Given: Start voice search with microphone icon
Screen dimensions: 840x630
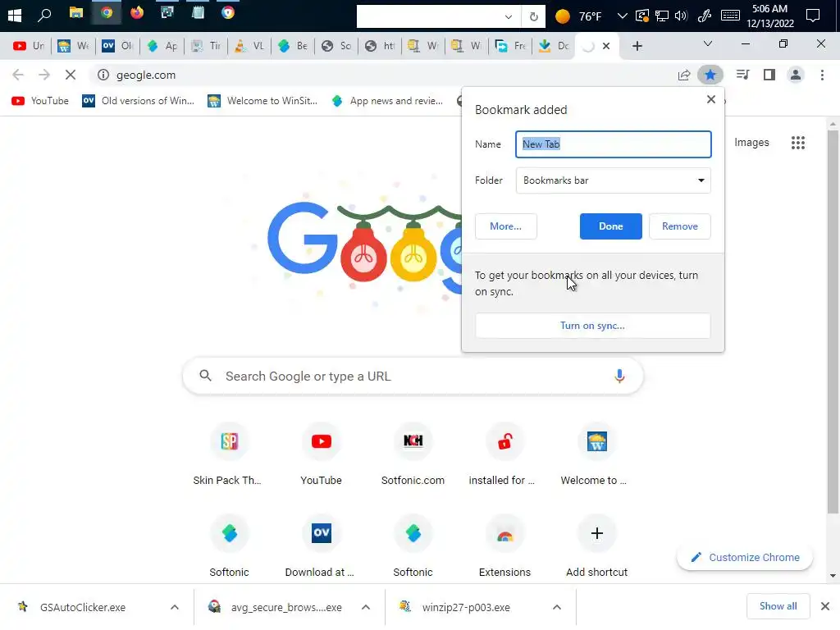Looking at the screenshot, I should point(619,376).
